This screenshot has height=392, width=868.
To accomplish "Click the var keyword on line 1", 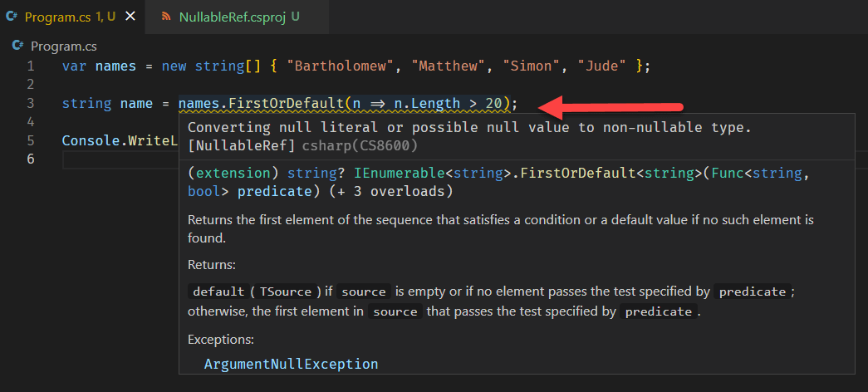I will pos(75,66).
